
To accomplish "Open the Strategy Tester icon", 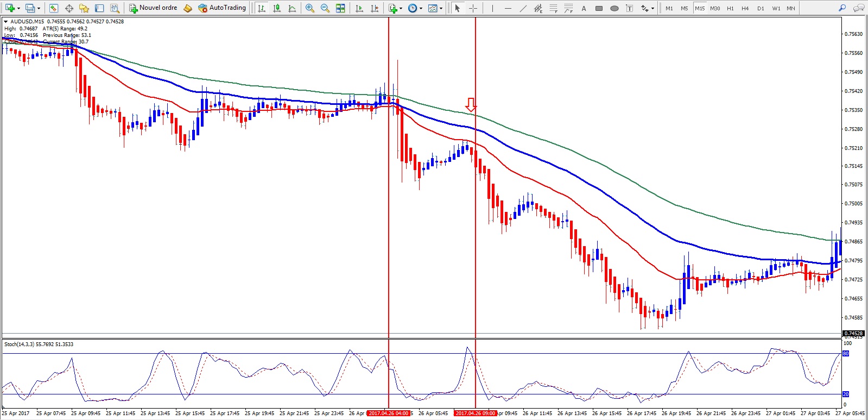I will (115, 8).
